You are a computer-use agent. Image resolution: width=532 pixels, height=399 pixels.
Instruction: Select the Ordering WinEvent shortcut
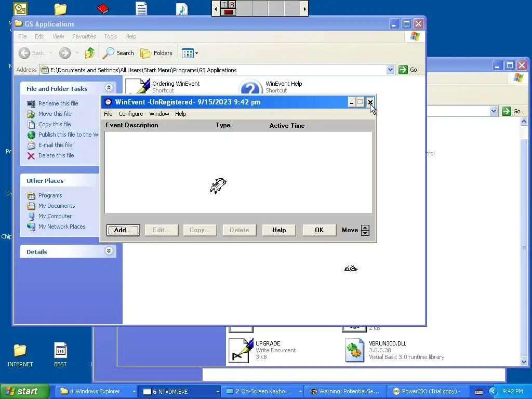(163, 86)
